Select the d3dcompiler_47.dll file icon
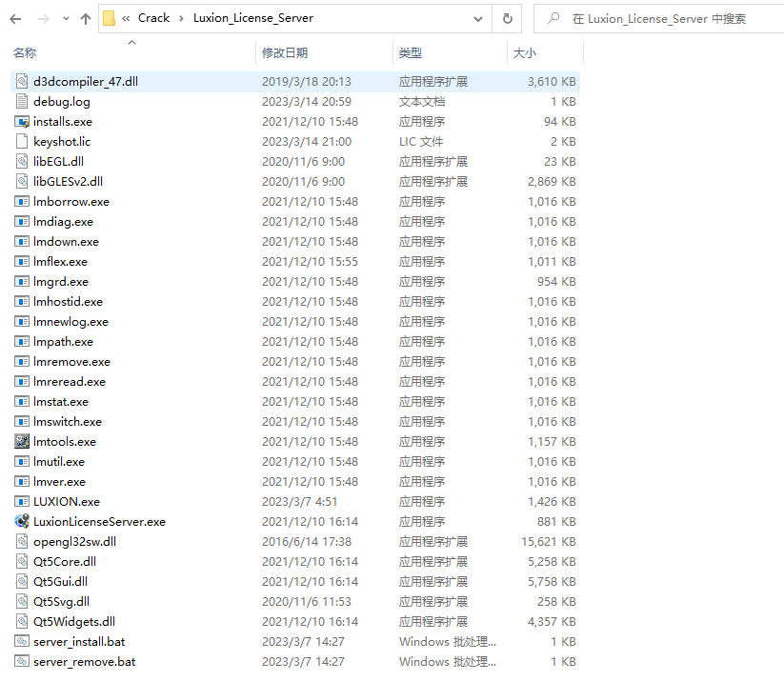The image size is (784, 682). 23,81
